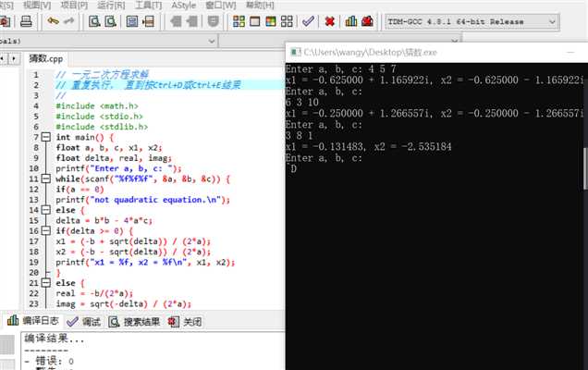Open the AStyle menu
The width and height of the screenshot is (588, 370).
(184, 6)
